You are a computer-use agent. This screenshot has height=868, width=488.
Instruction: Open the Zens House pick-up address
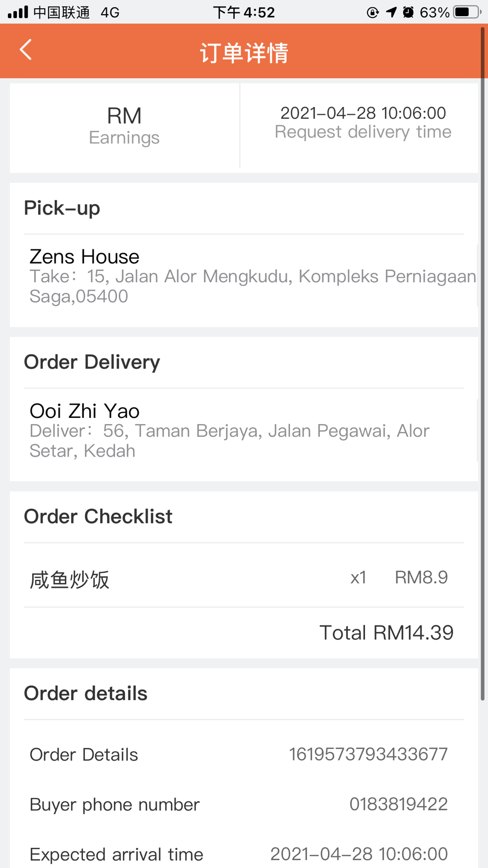click(244, 276)
